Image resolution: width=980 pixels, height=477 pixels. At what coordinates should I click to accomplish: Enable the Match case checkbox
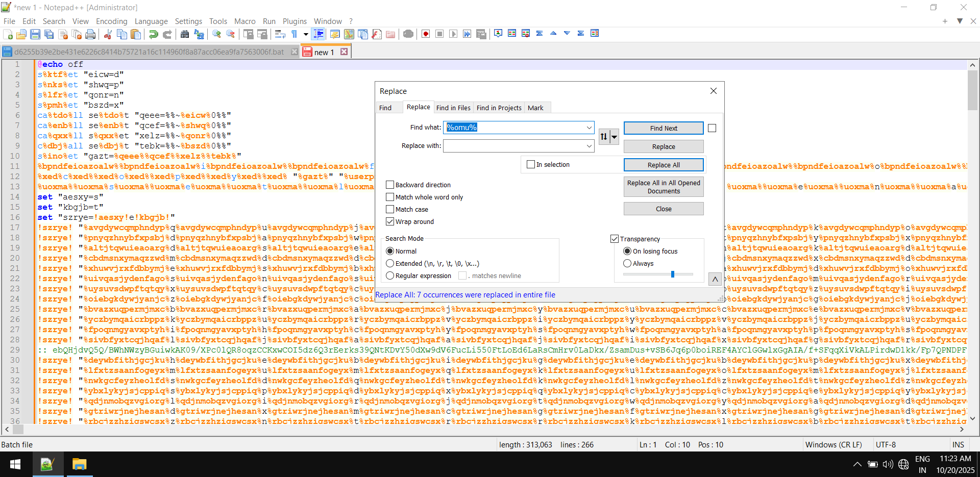390,209
